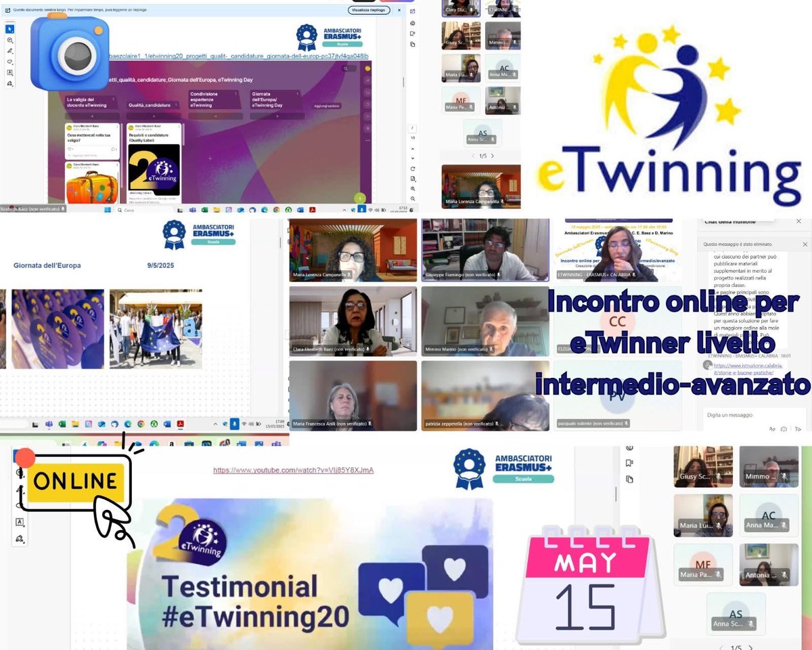The image size is (812, 650).
Task: Click the Padlet search magnifier icon
Action: click(x=346, y=68)
